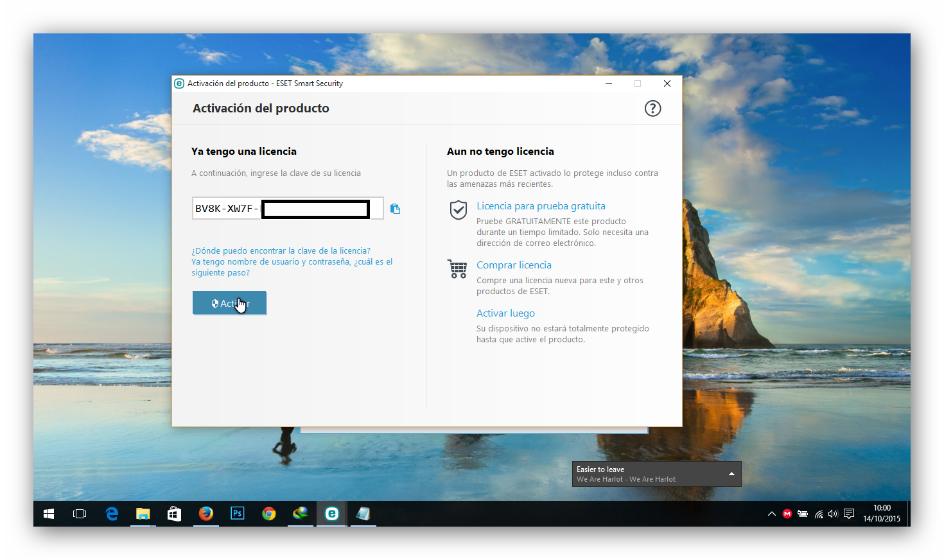944x560 pixels.
Task: Open the Internet Download Manager taskbar icon
Action: [300, 514]
